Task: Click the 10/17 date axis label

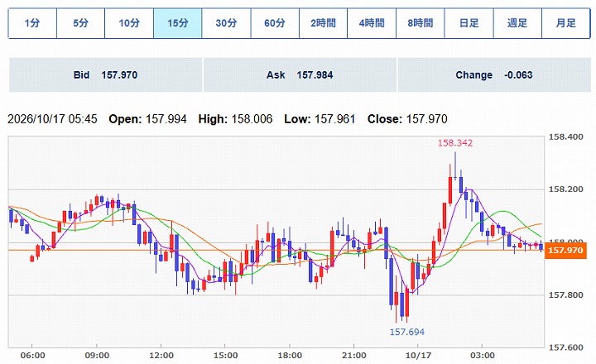Action: click(x=418, y=356)
